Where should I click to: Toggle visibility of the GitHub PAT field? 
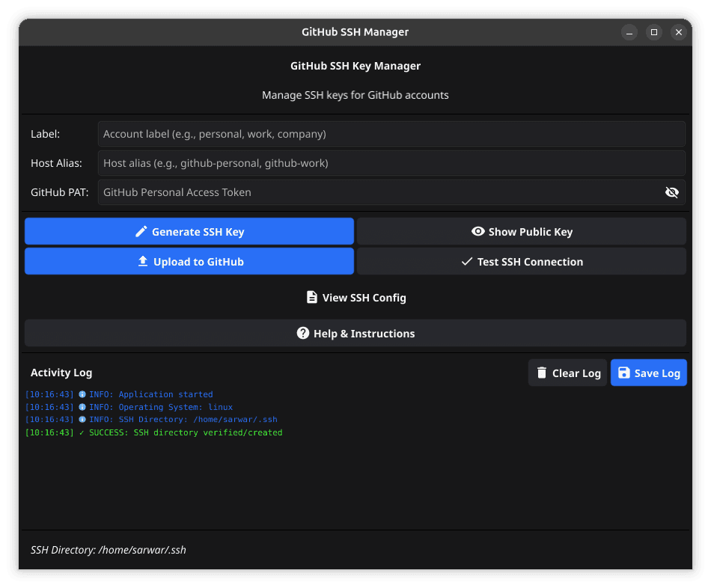671,192
